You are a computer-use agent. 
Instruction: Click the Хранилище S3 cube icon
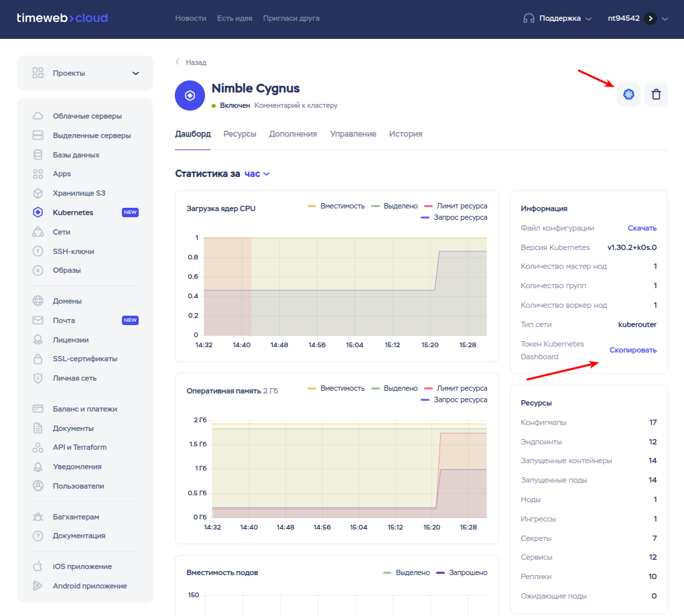point(38,193)
